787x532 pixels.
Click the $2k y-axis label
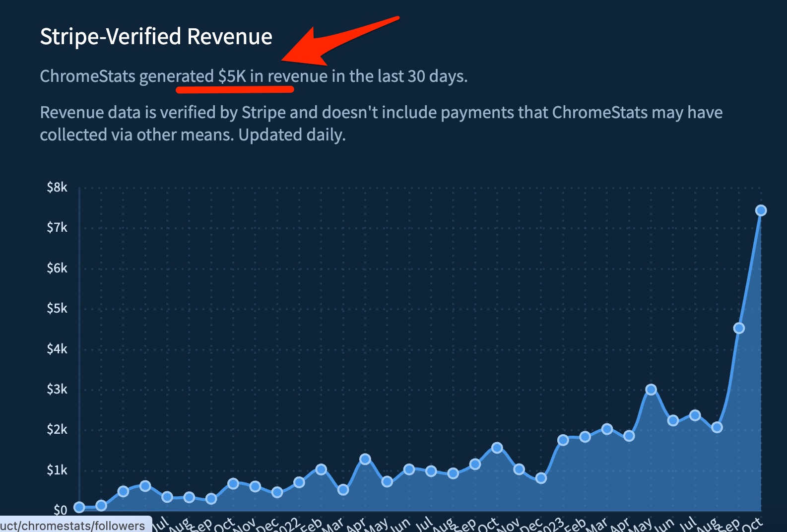57,430
